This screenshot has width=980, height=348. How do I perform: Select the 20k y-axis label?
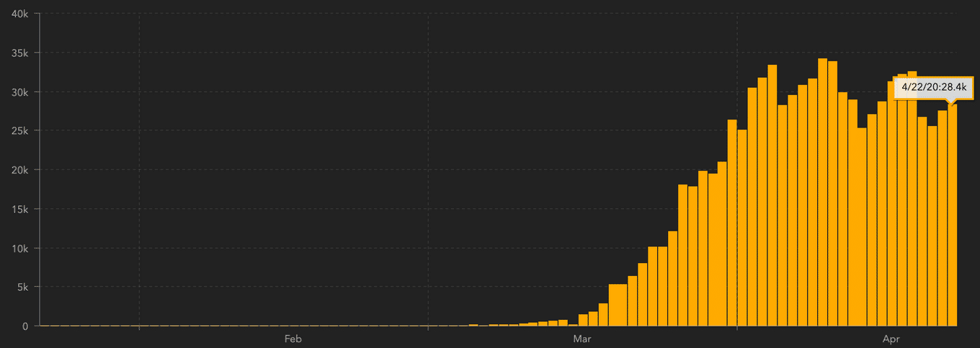19,170
